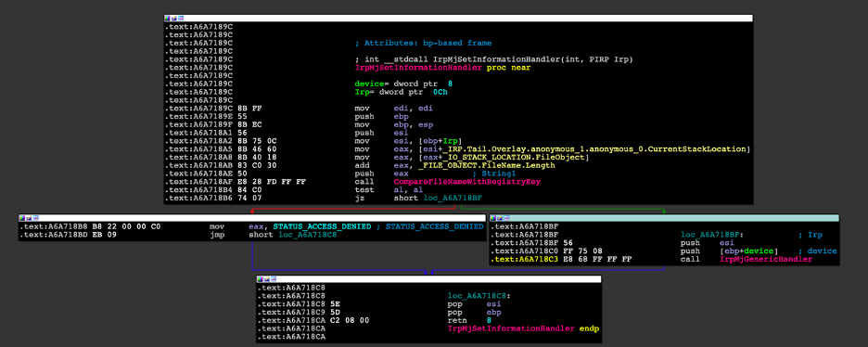Click the 'Irp= dword ptr 0Ch' definition
The height and width of the screenshot is (347, 868).
401,92
